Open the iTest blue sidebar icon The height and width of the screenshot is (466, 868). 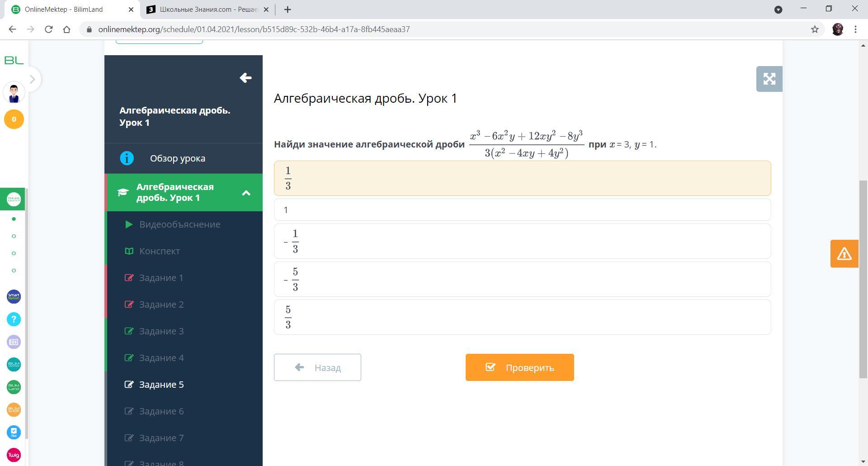pyautogui.click(x=14, y=433)
